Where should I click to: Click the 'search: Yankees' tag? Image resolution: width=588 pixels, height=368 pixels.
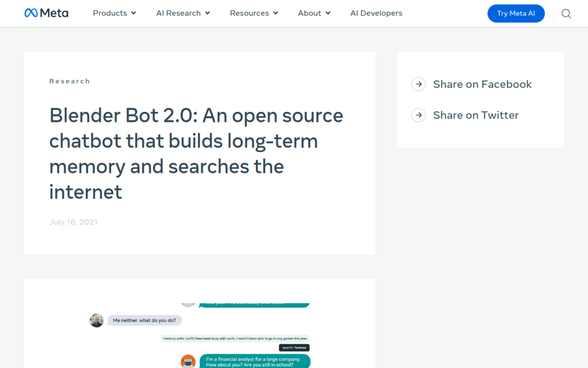294,348
